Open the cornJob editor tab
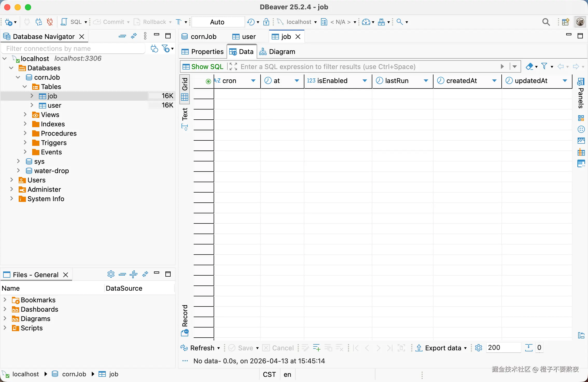 [199, 37]
